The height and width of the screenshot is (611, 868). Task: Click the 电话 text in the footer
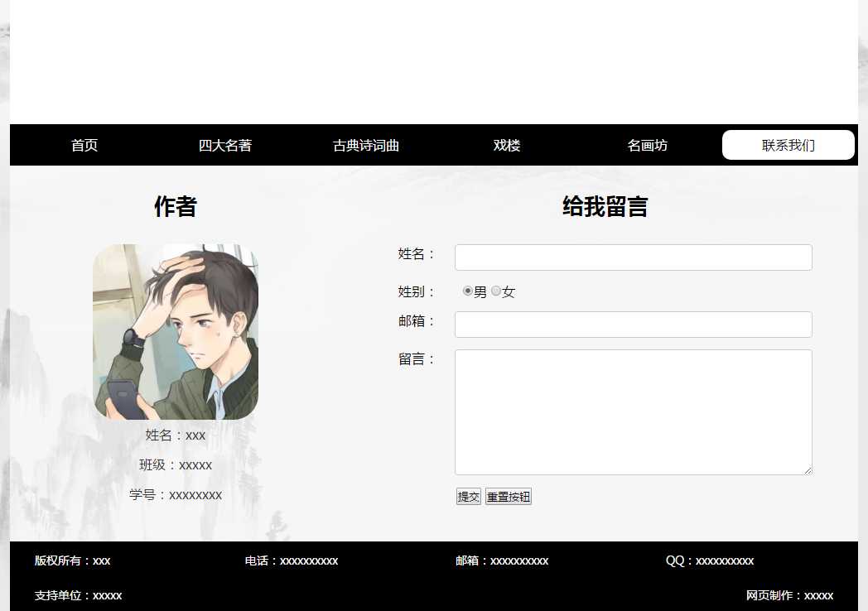click(291, 561)
